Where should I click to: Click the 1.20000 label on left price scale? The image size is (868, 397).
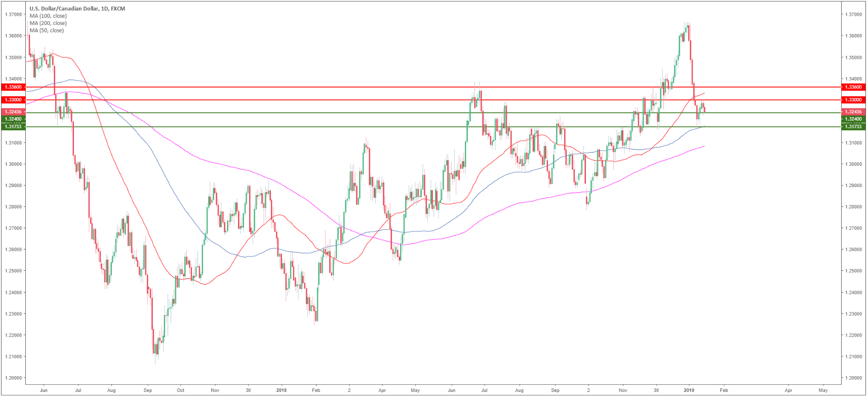13,378
